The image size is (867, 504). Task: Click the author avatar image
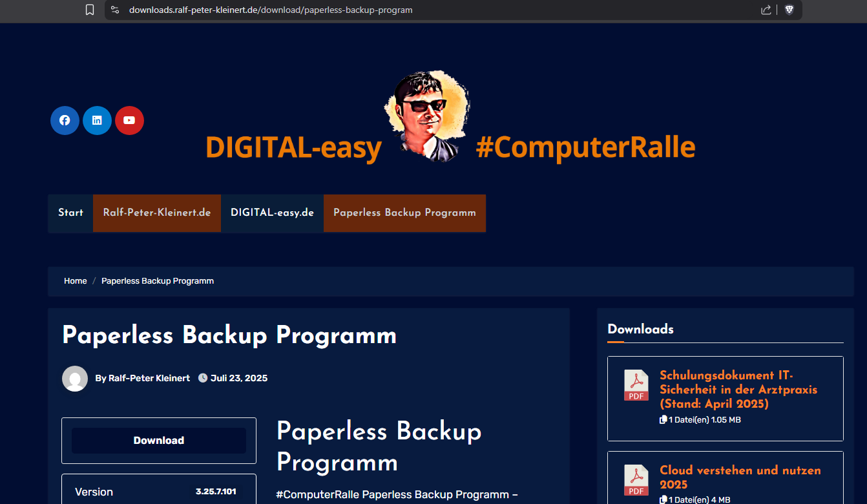(75, 379)
